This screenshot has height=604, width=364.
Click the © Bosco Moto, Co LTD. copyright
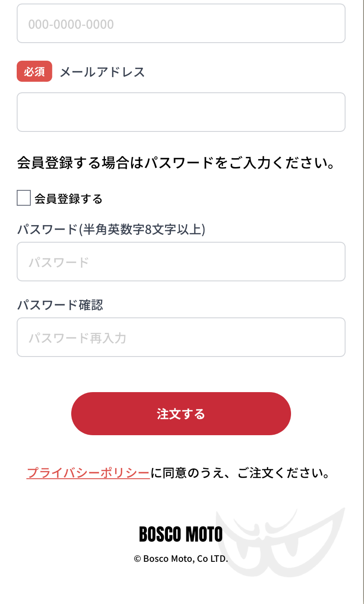pyautogui.click(x=181, y=559)
